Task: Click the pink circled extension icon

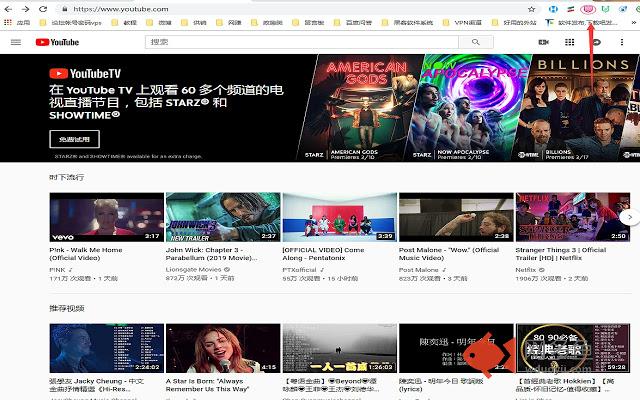Action: (x=587, y=8)
